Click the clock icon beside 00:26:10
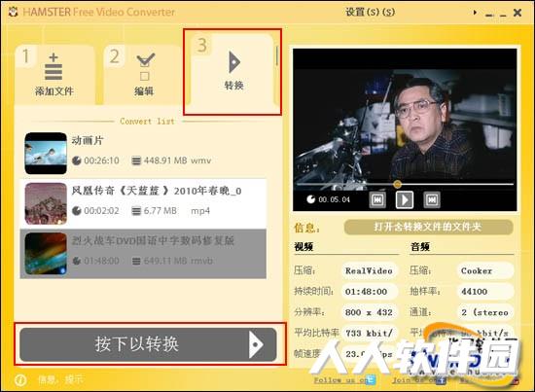This screenshot has width=535, height=392. pos(77,160)
